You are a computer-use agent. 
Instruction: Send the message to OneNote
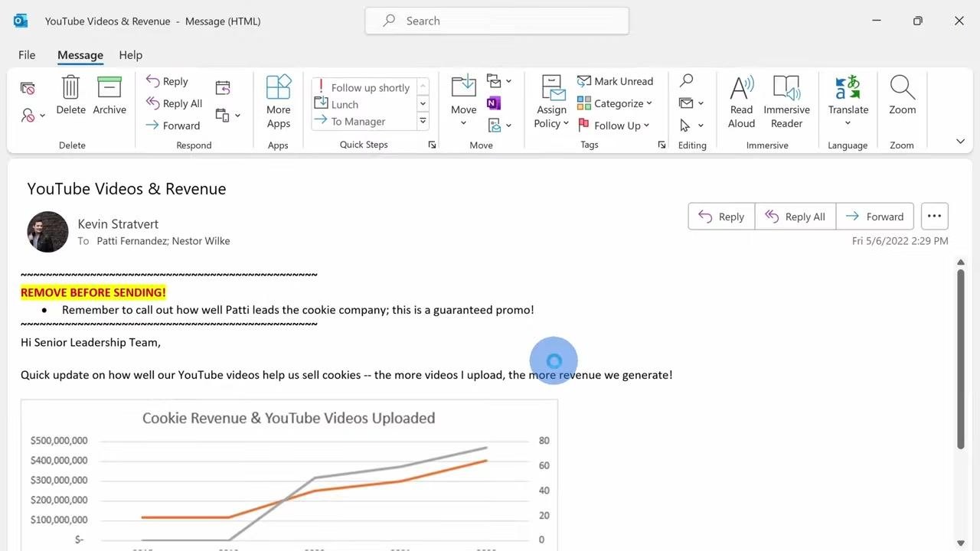coord(494,103)
